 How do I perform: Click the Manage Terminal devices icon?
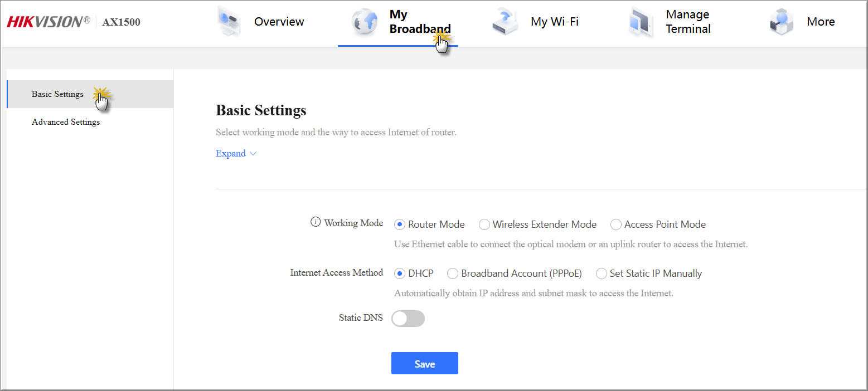click(x=641, y=22)
